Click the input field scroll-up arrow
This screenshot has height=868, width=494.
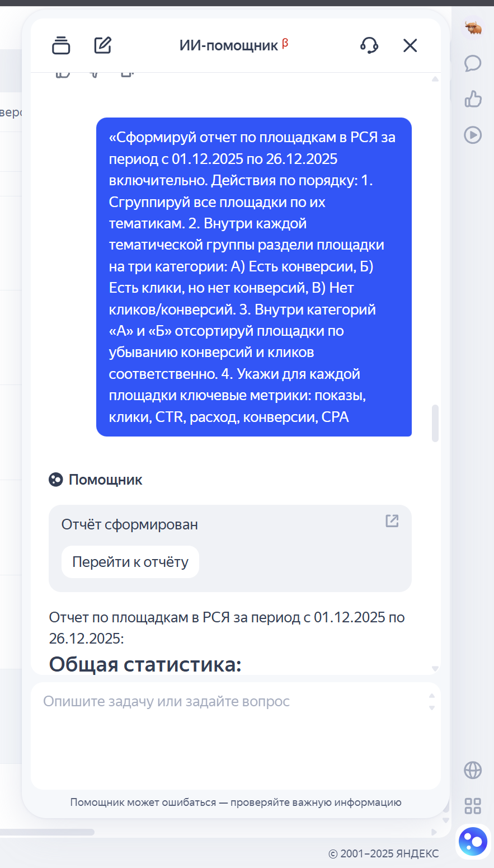click(431, 696)
